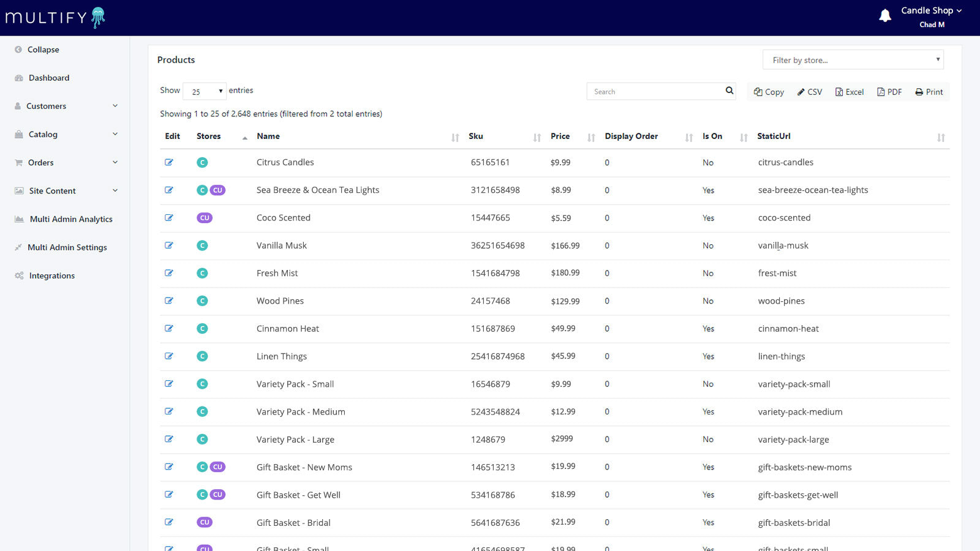Screen dimensions: 980x551
Task: Expand the Catalog sidebar menu
Action: pos(42,134)
